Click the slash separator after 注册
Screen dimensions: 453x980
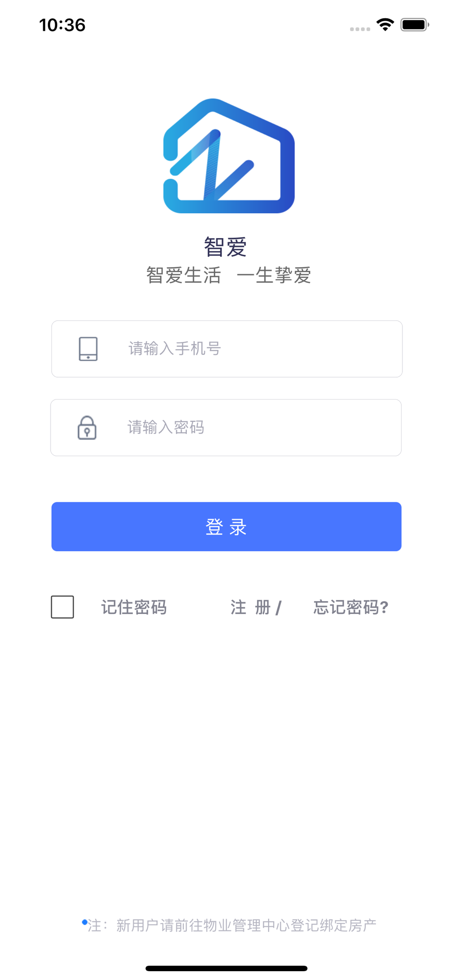point(278,608)
